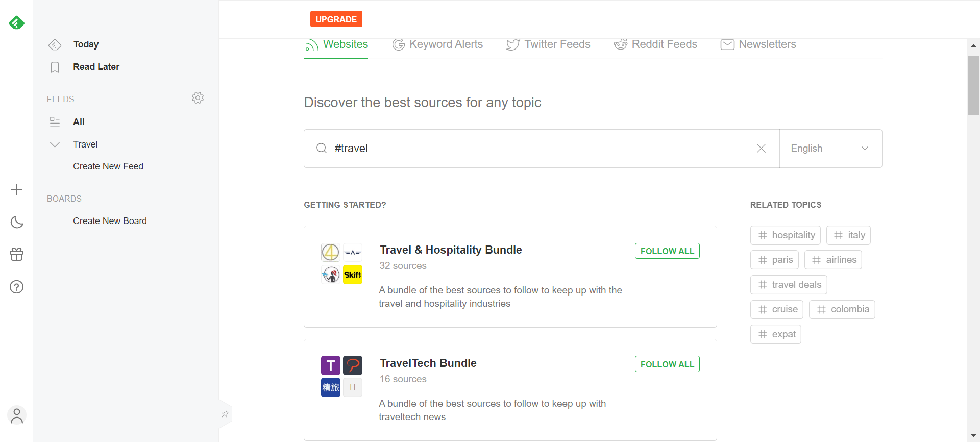Click the All feeds list icon
The width and height of the screenshot is (980, 442).
pyautogui.click(x=55, y=121)
